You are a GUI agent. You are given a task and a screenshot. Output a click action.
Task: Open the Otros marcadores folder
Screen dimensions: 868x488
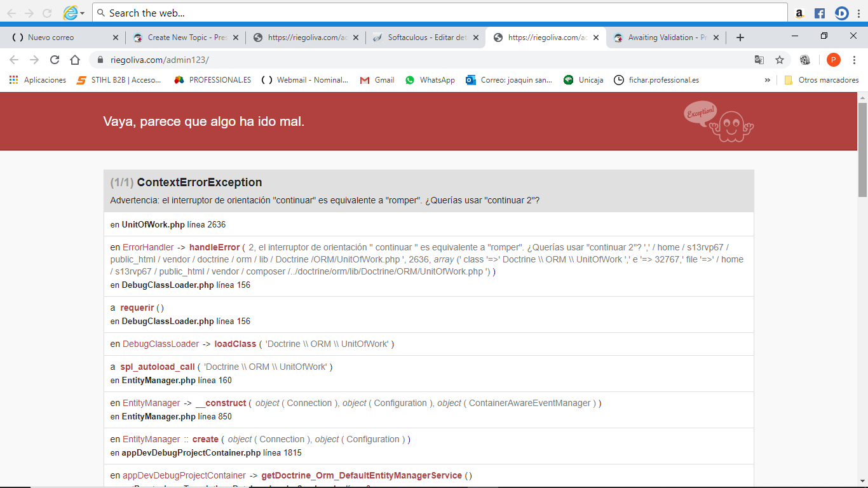point(822,80)
